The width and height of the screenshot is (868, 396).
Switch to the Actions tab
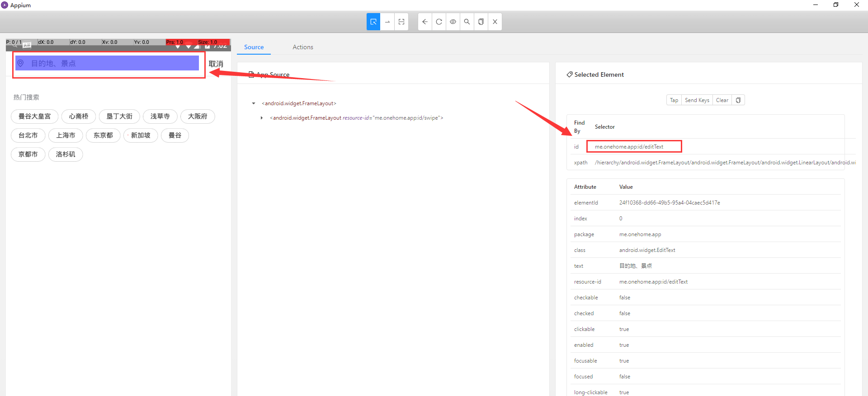tap(303, 47)
